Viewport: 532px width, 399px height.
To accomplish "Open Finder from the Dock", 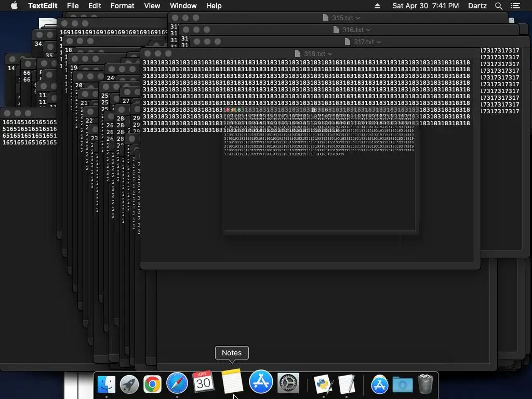I will [106, 384].
